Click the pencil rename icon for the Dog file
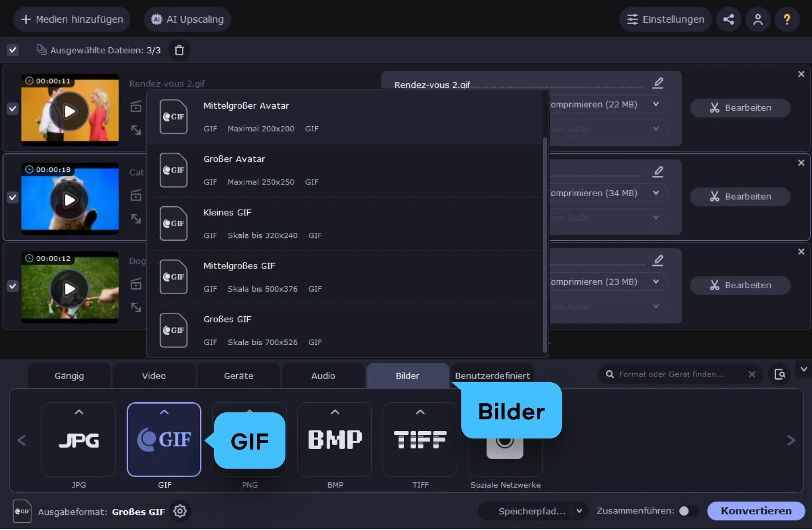Screen dimensions: 812x530 tap(658, 260)
